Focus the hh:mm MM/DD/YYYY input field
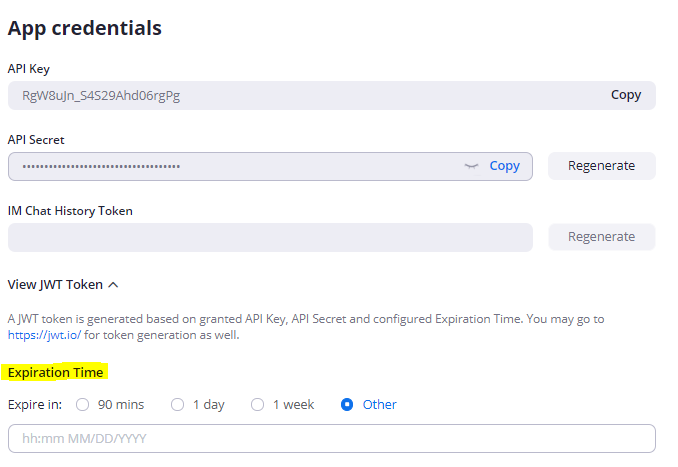The image size is (678, 467). [331, 439]
